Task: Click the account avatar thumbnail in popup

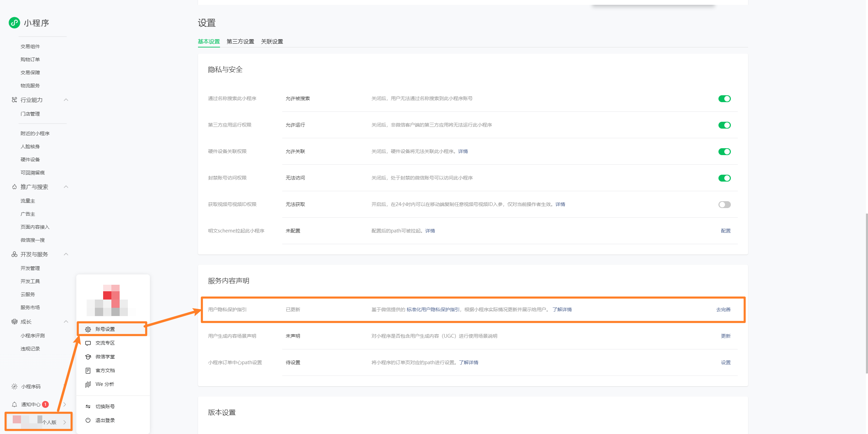Action: click(111, 300)
